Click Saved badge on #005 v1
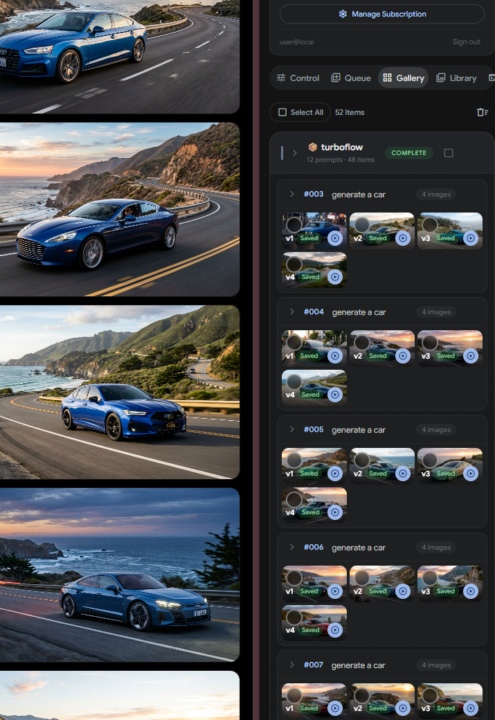 [309, 473]
